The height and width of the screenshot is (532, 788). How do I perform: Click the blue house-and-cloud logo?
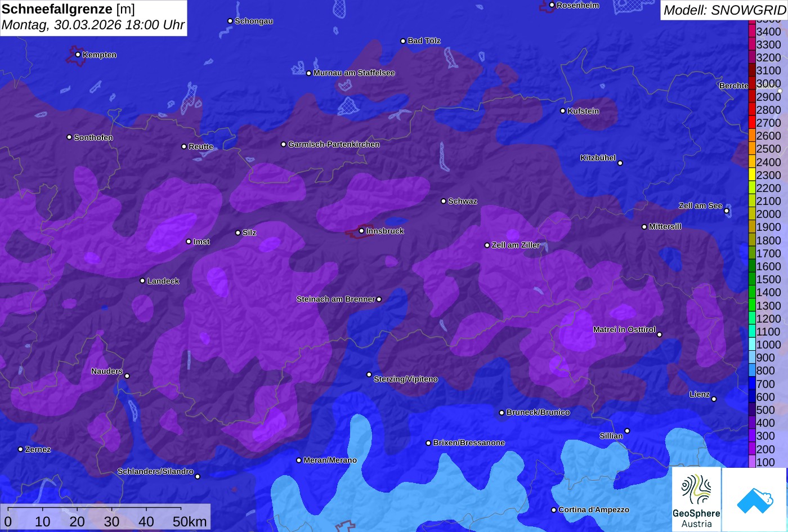tap(754, 499)
